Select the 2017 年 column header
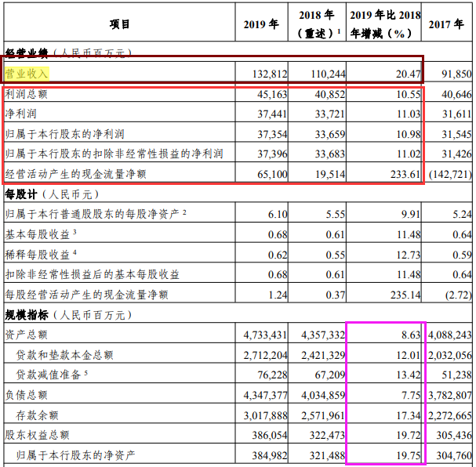Image resolution: width=476 pixels, height=467 pixels. (446, 24)
